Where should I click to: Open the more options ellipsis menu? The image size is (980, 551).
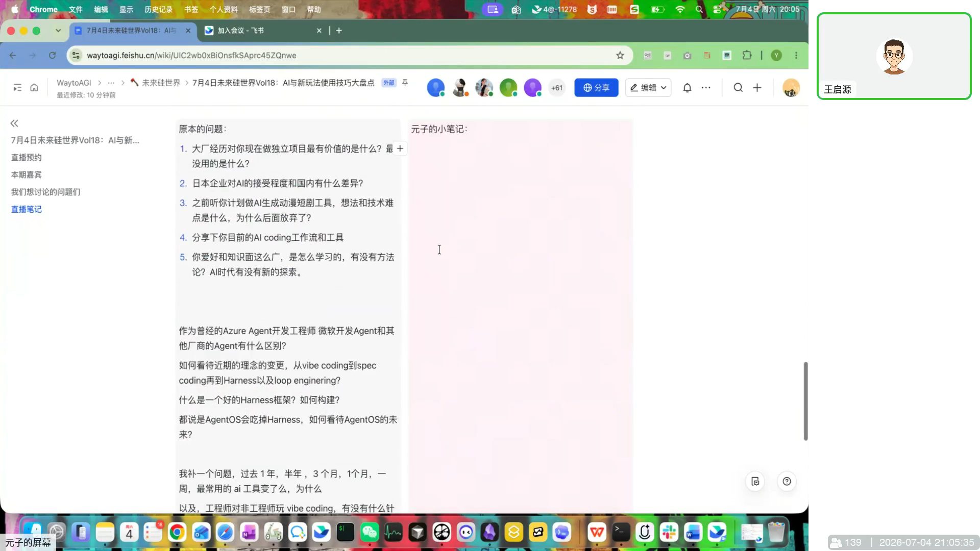(706, 88)
